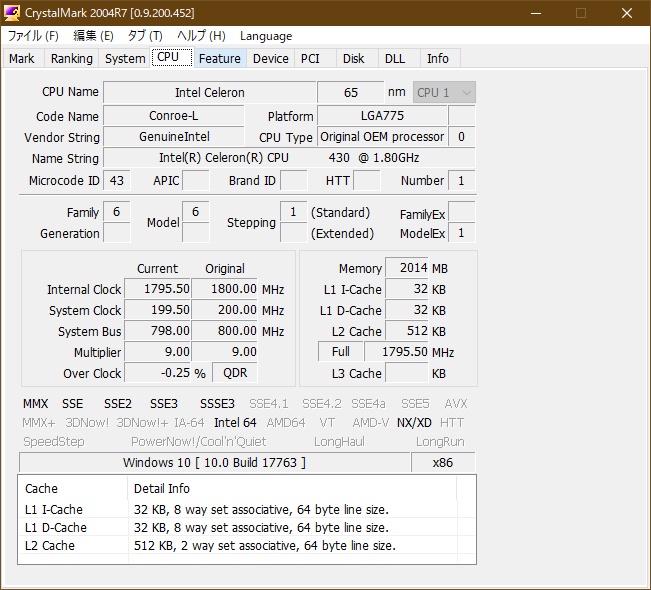The image size is (651, 590).
Task: Click the Detail Info column header
Action: click(292, 488)
